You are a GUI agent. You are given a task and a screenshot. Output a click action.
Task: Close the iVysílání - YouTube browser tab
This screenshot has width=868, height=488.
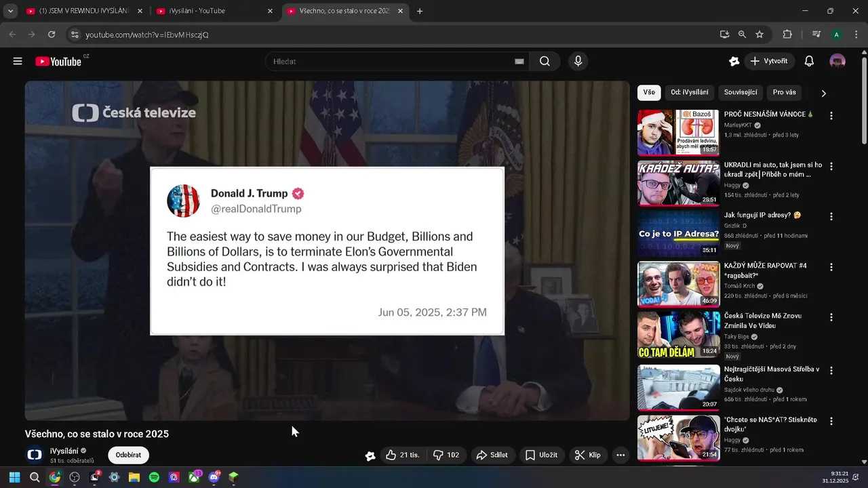(270, 11)
